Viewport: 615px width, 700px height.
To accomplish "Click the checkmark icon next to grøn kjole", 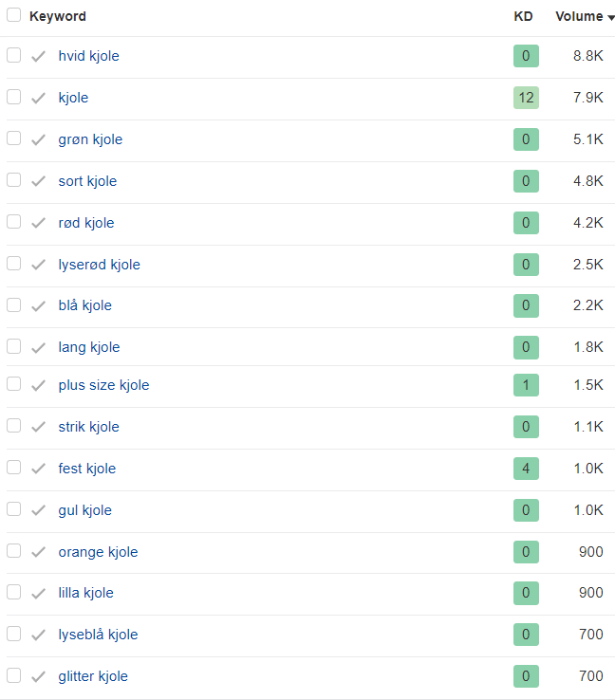I will 38,139.
